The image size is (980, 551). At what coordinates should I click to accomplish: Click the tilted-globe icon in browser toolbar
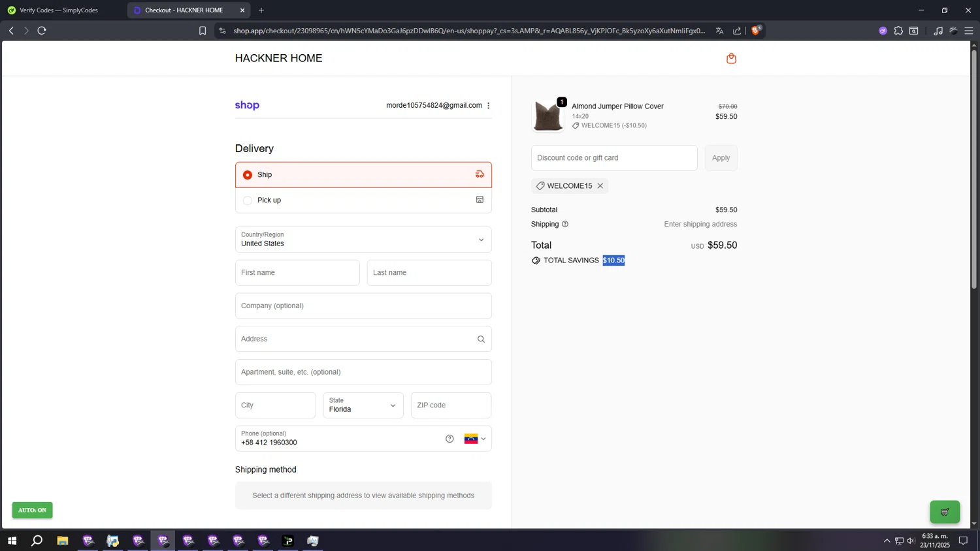(954, 31)
